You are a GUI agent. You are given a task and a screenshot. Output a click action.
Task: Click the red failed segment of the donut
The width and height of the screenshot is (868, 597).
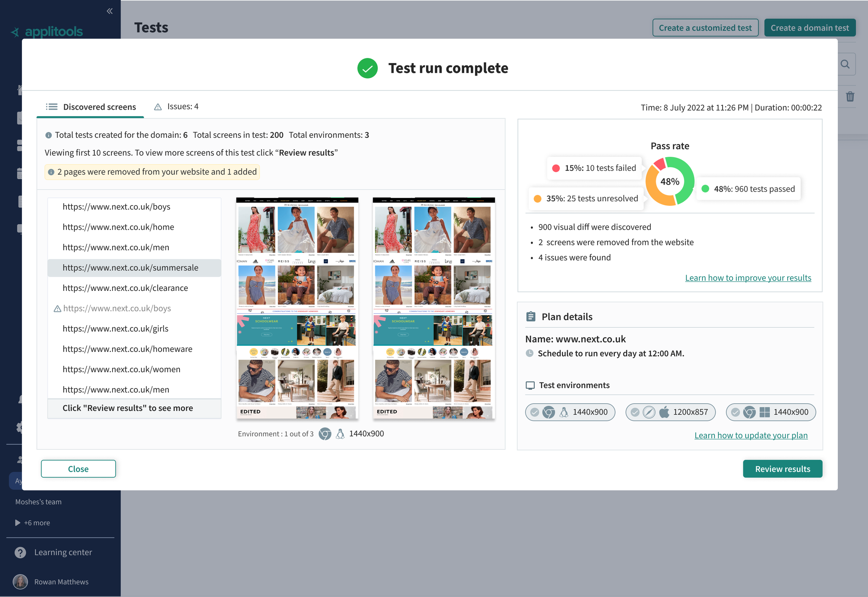tap(659, 164)
